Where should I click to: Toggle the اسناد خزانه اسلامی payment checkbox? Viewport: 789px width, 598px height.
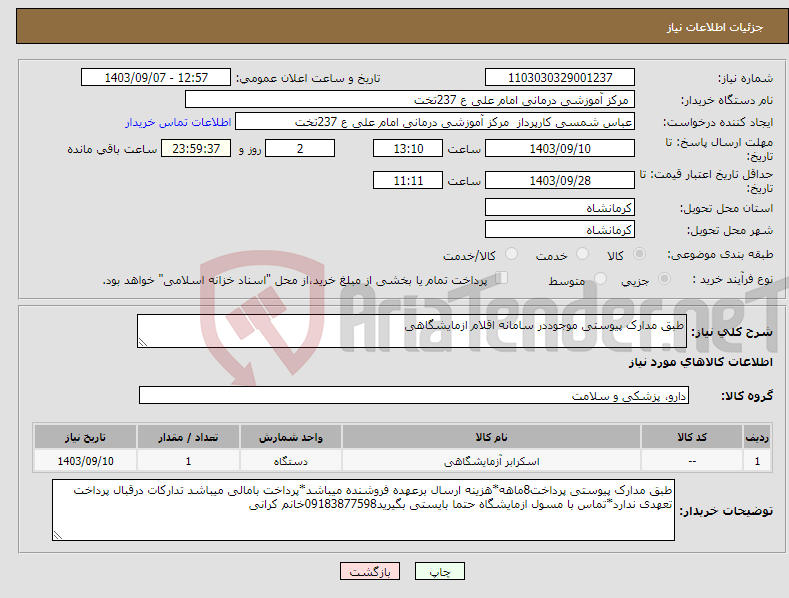(501, 278)
